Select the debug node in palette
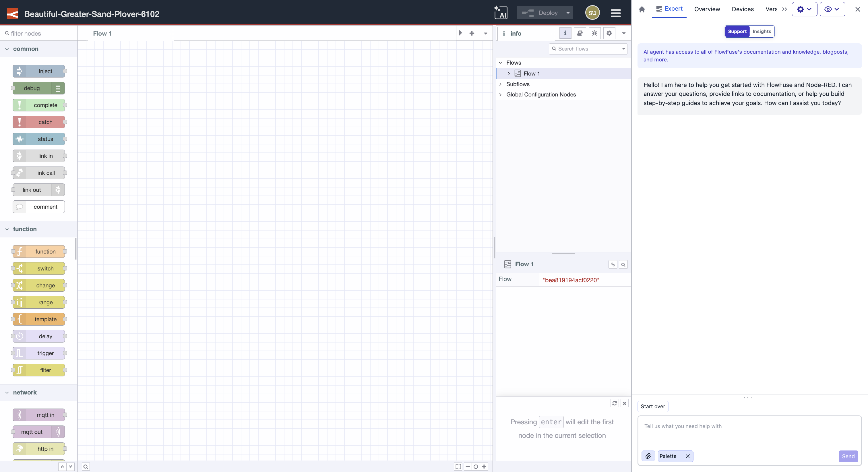This screenshot has height=472, width=868. (x=39, y=88)
